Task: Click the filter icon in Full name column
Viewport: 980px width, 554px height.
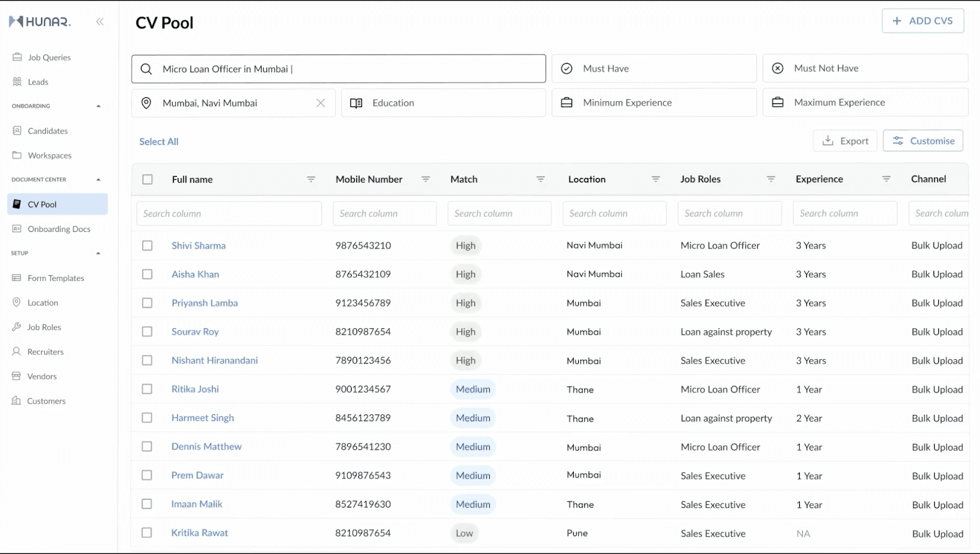Action: (x=311, y=179)
